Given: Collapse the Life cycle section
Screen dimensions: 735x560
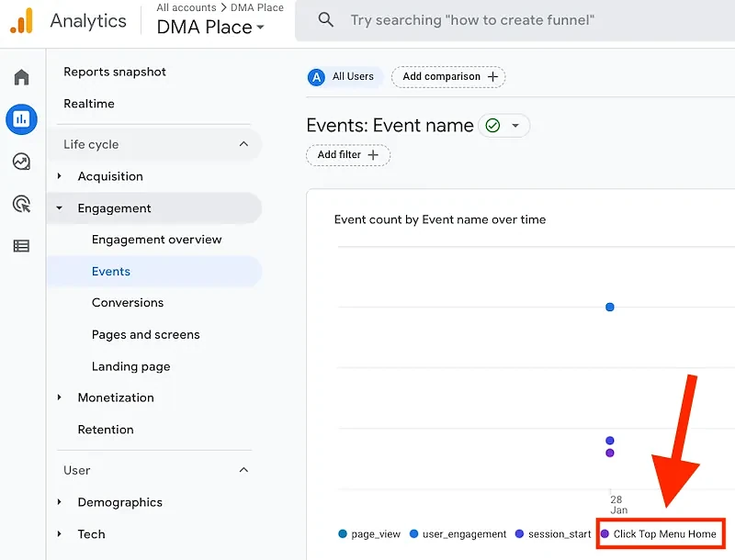Looking at the screenshot, I should coord(243,144).
